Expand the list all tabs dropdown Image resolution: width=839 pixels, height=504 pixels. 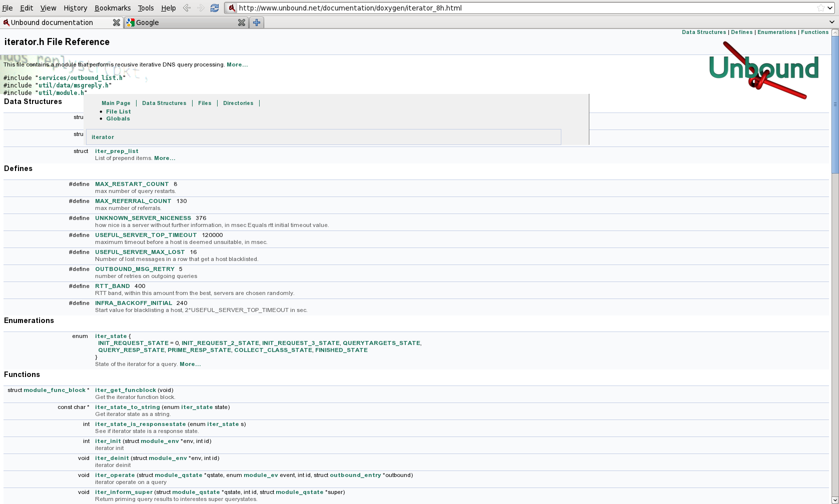(x=831, y=22)
